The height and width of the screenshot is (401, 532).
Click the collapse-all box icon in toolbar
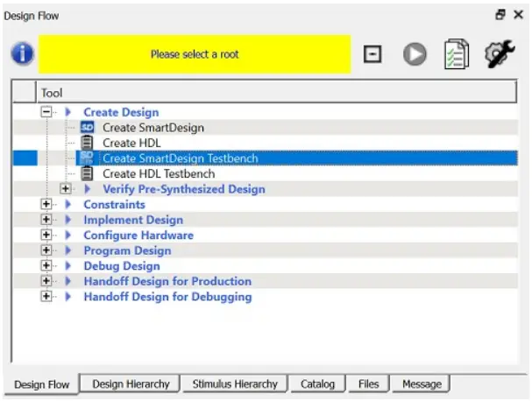[372, 54]
